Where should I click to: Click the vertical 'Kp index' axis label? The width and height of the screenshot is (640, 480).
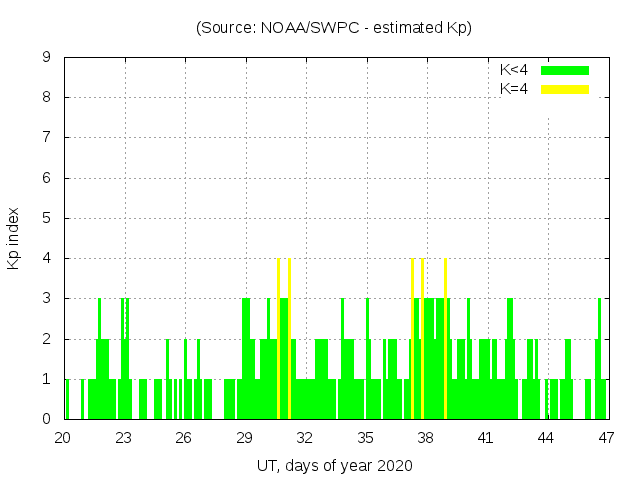pos(14,238)
